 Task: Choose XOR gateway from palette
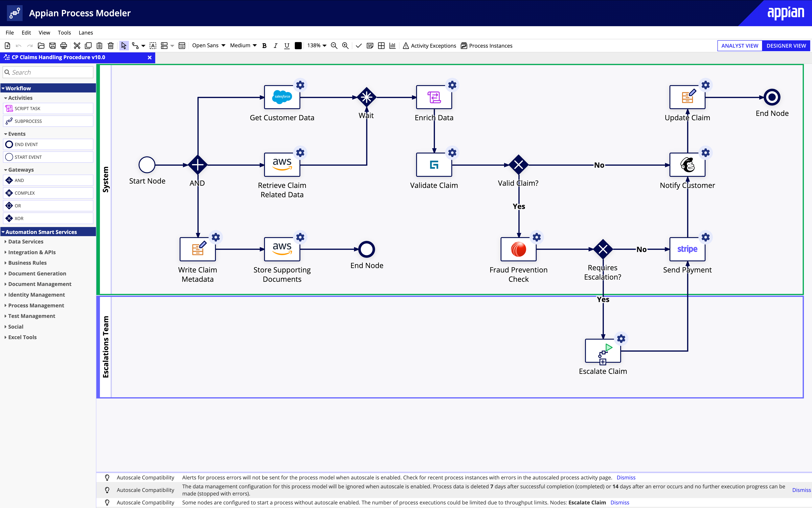[x=48, y=218]
